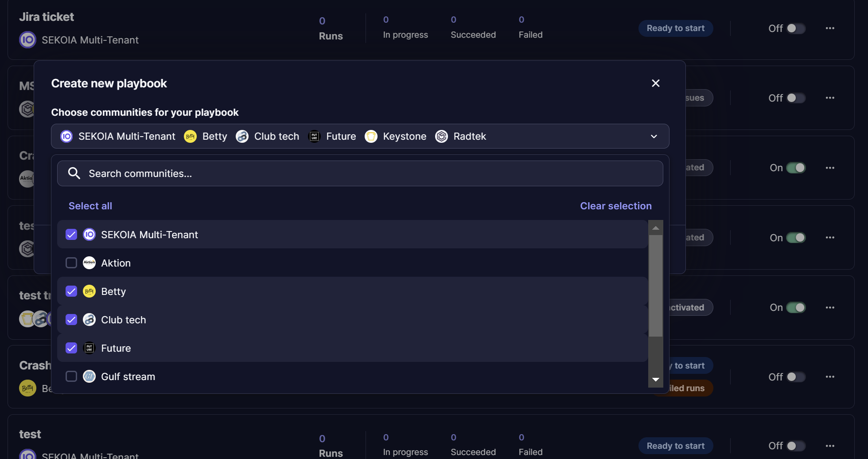Screen dimensions: 868x459
Task: Close the Create new playbook dialog
Action: click(x=656, y=83)
